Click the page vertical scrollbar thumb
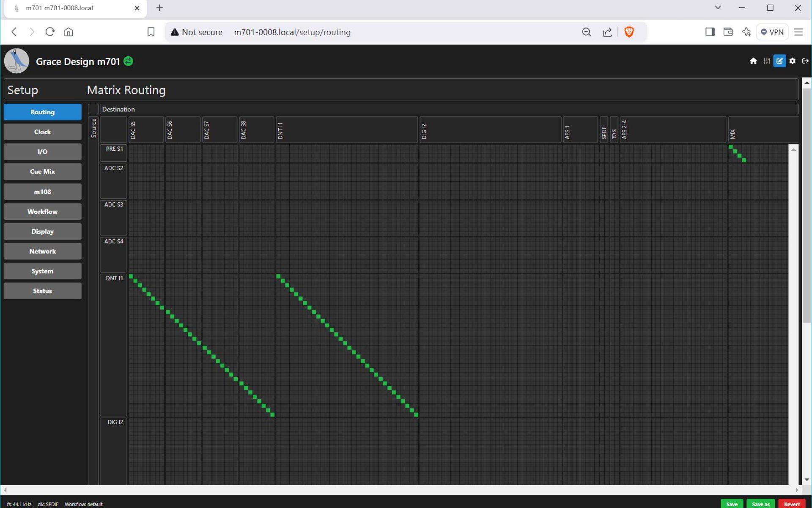 coord(807,205)
